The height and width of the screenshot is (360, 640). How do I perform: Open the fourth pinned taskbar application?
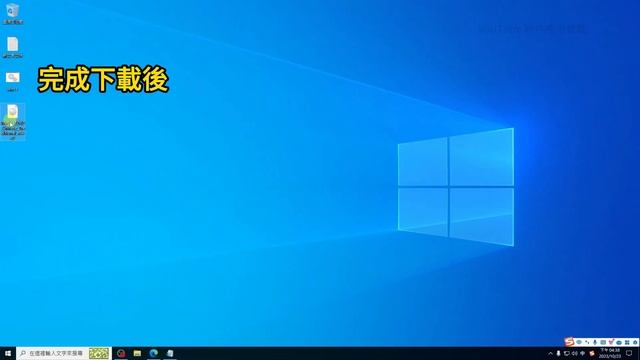[x=170, y=353]
